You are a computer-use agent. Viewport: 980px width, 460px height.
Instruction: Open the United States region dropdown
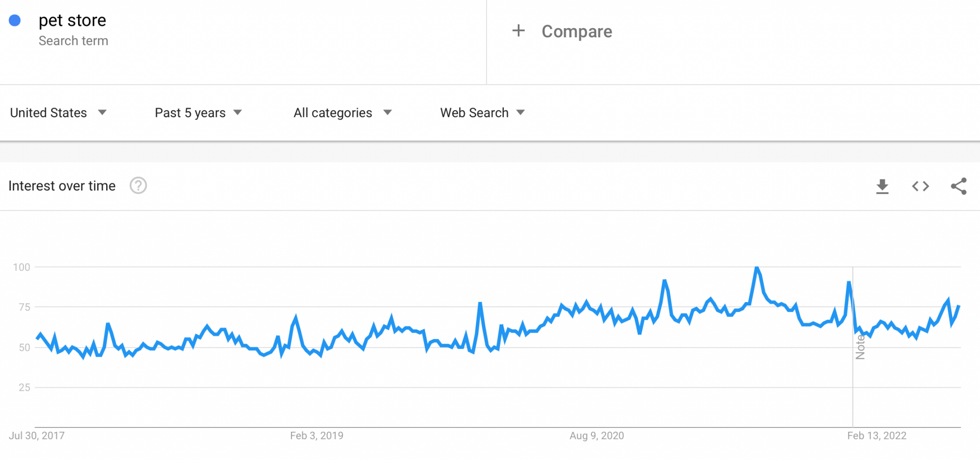(58, 113)
